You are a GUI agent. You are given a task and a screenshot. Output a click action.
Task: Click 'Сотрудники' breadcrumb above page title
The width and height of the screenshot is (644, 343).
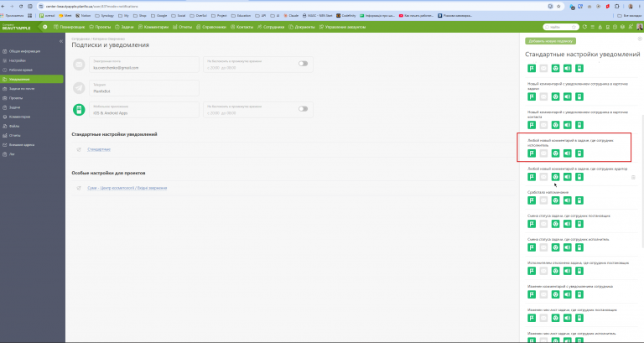[x=80, y=39]
